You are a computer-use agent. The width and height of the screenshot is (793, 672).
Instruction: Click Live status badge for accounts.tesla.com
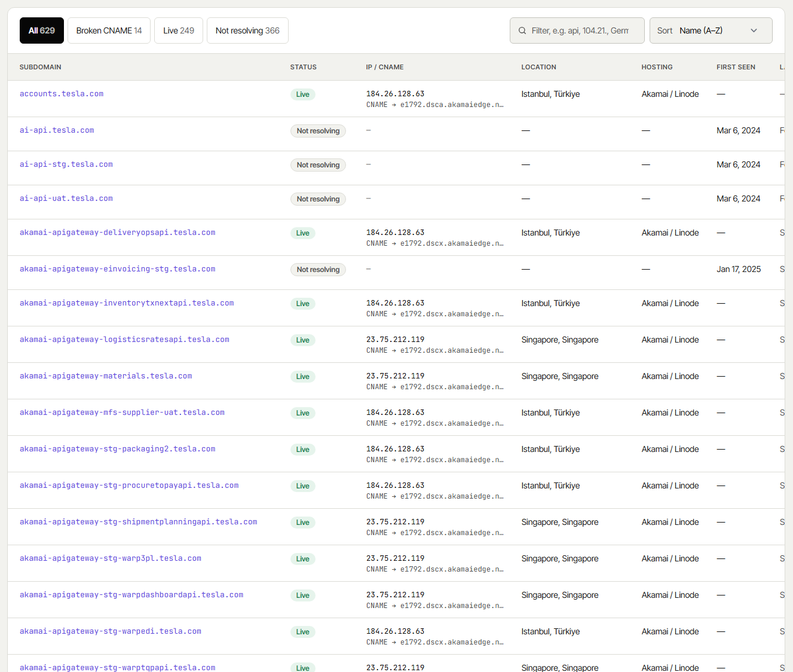point(303,94)
